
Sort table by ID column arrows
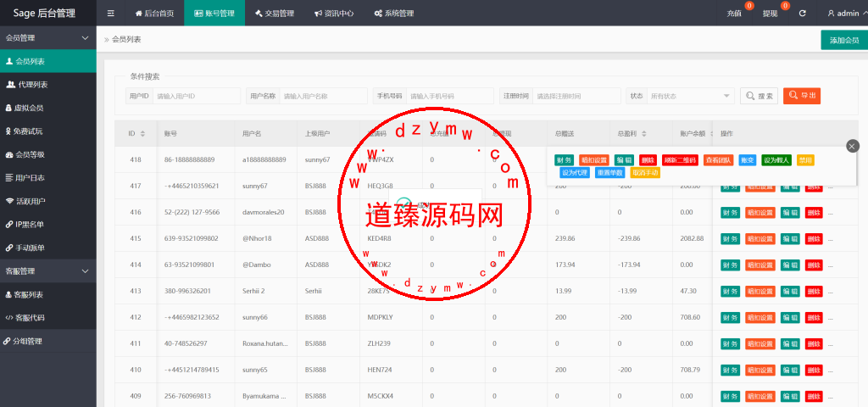tap(142, 133)
